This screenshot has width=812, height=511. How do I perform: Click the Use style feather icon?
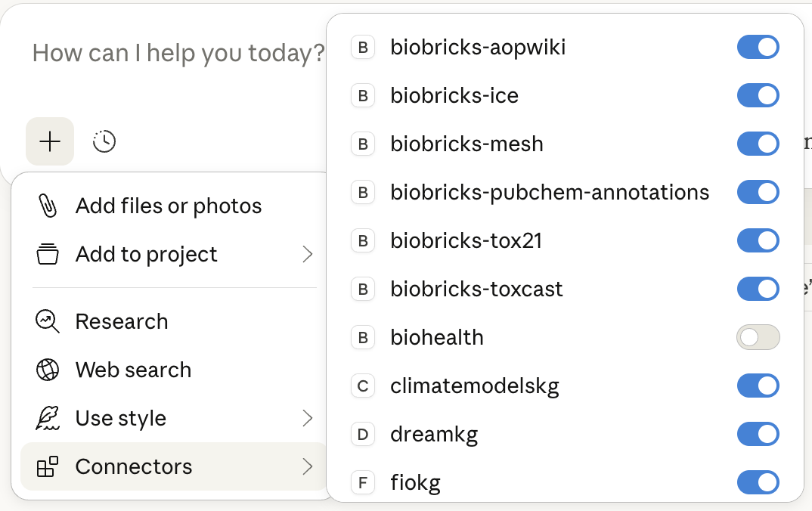tap(47, 418)
